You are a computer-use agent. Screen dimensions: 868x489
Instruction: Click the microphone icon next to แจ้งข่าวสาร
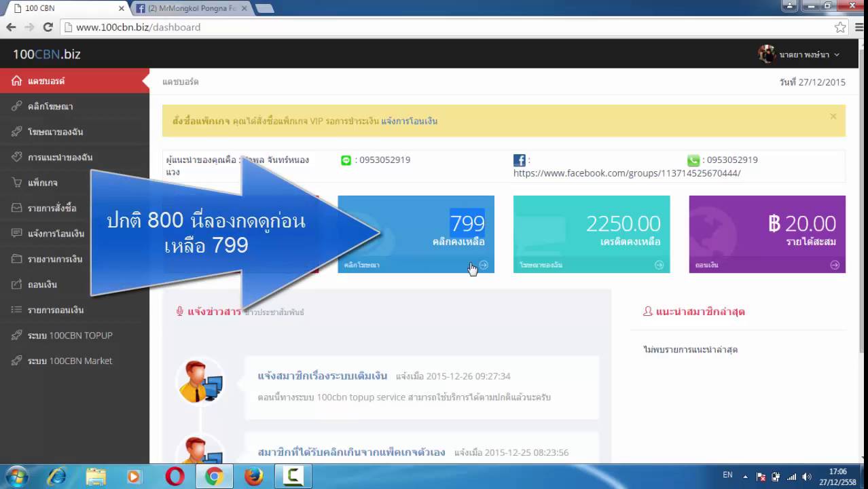180,312
